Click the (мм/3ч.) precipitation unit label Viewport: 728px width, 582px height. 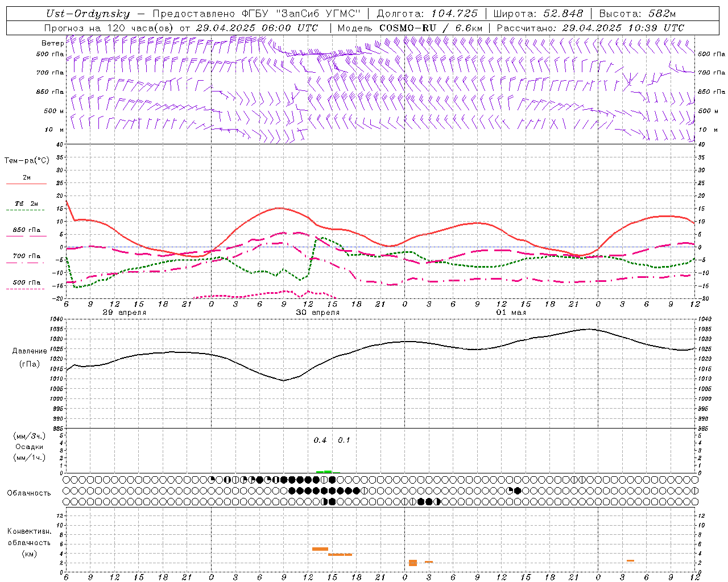point(29,436)
